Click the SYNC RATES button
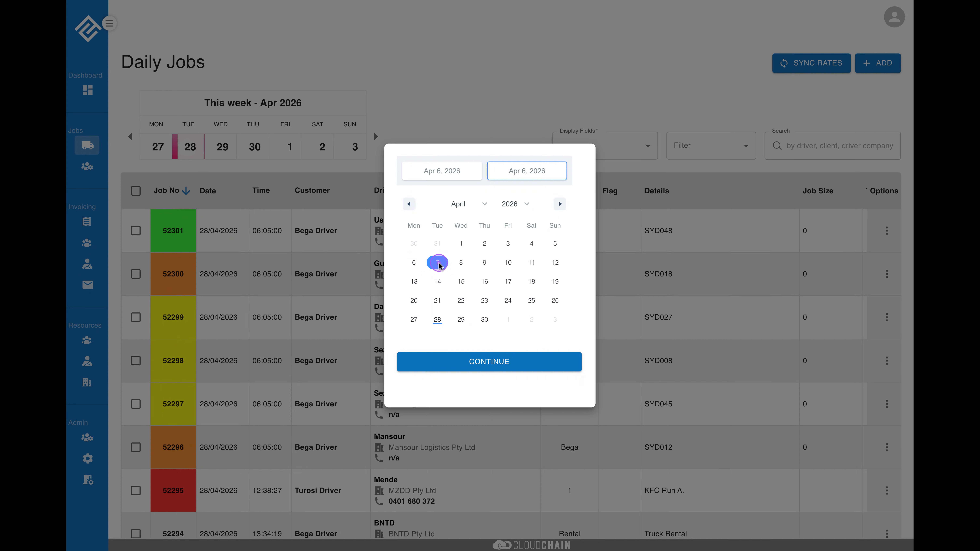The image size is (980, 551). click(811, 63)
